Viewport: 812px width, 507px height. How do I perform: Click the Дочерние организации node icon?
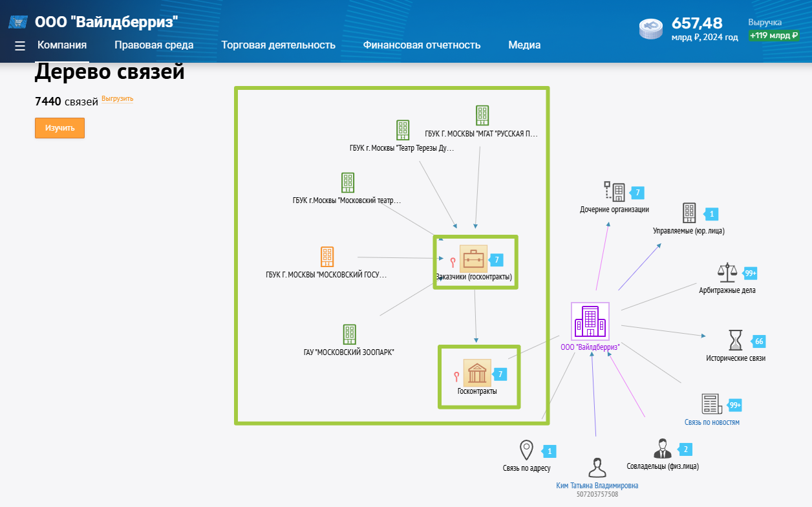[x=614, y=192]
